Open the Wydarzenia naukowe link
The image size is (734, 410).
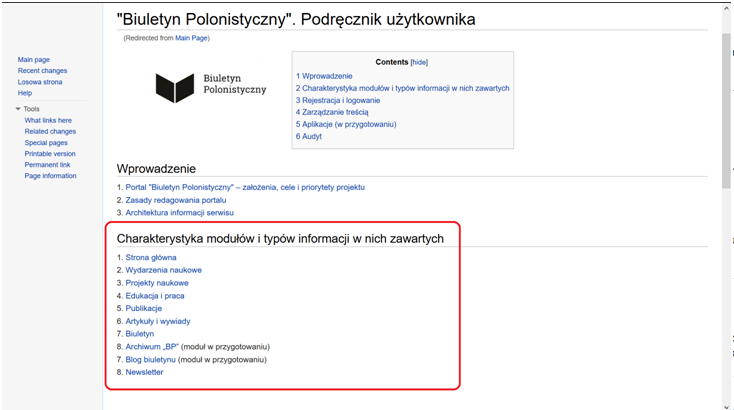click(x=163, y=270)
